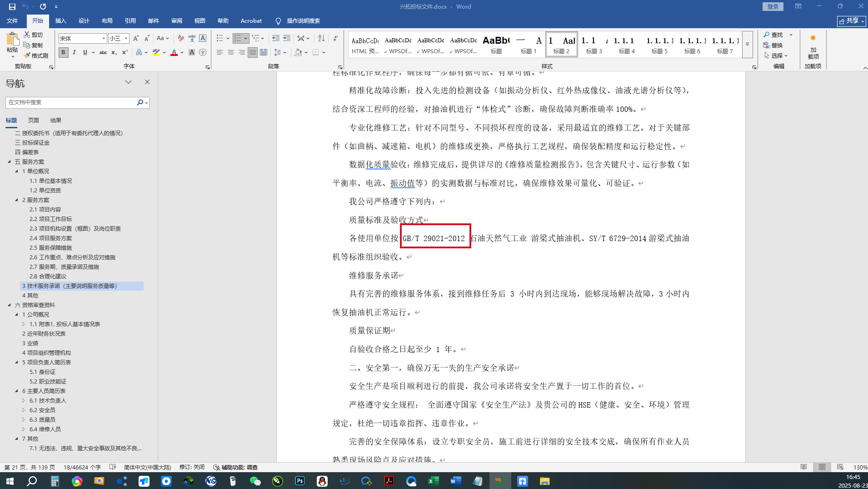Click the navigation search document field

pyautogui.click(x=71, y=102)
